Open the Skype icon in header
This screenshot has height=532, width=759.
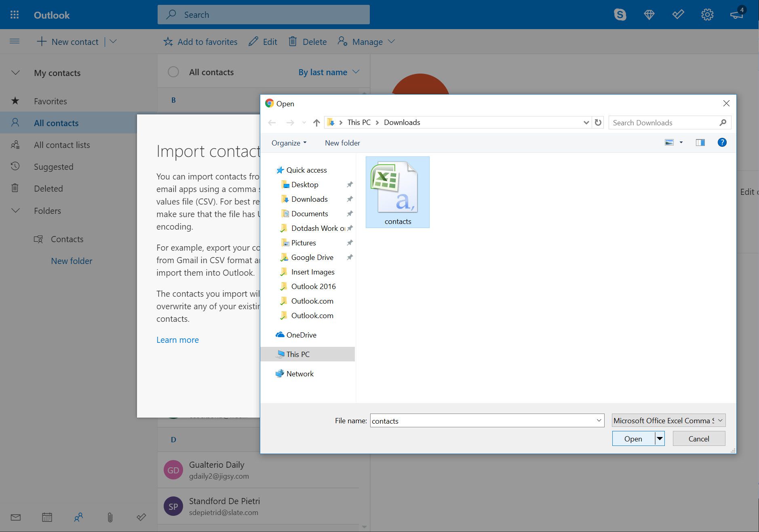(x=620, y=15)
